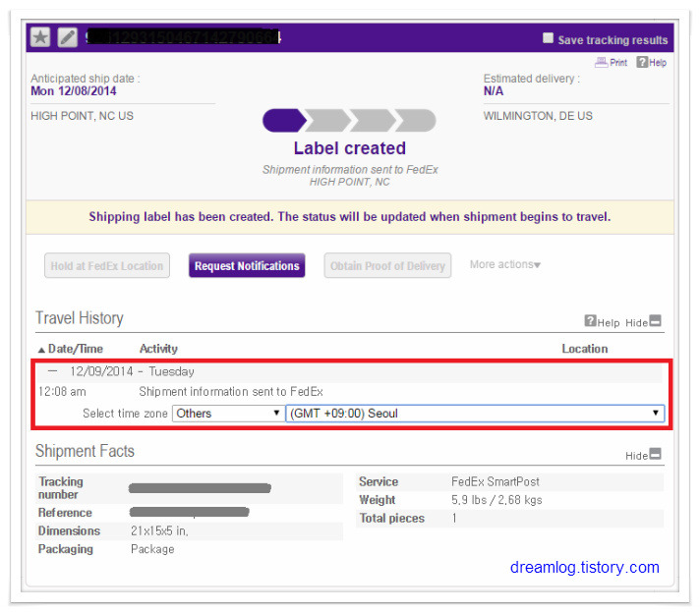Open the (GMT +09:00) Seoul dropdown
This screenshot has width=700, height=612.
coord(475,414)
